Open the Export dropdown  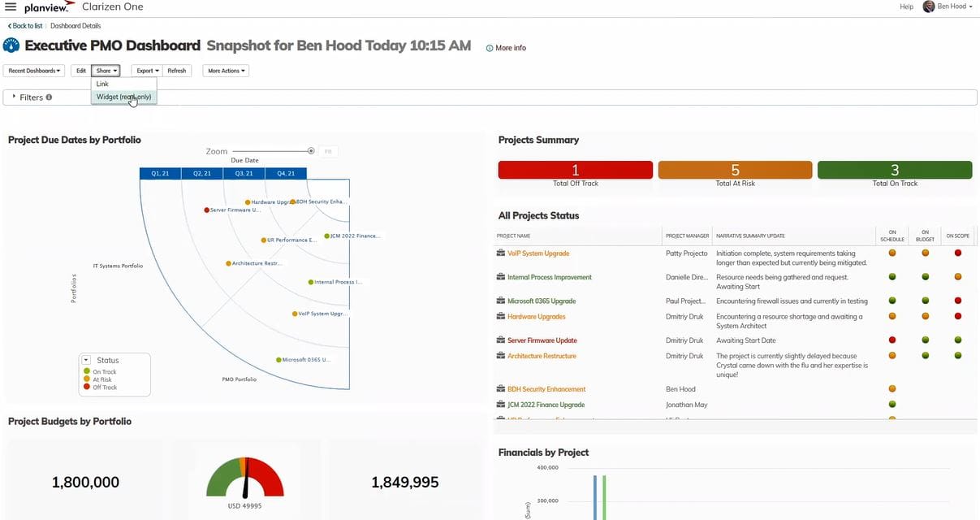pos(145,71)
